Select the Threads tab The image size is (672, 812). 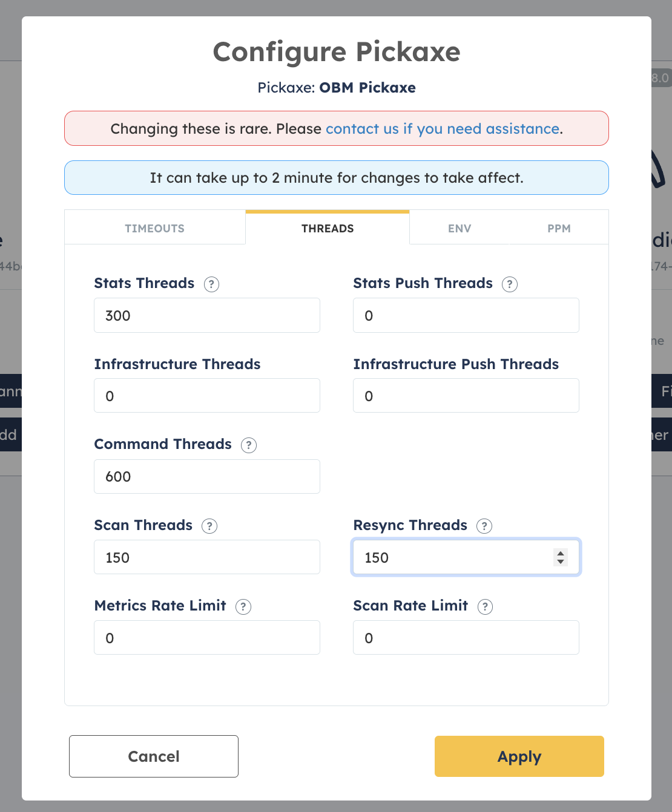pyautogui.click(x=328, y=228)
